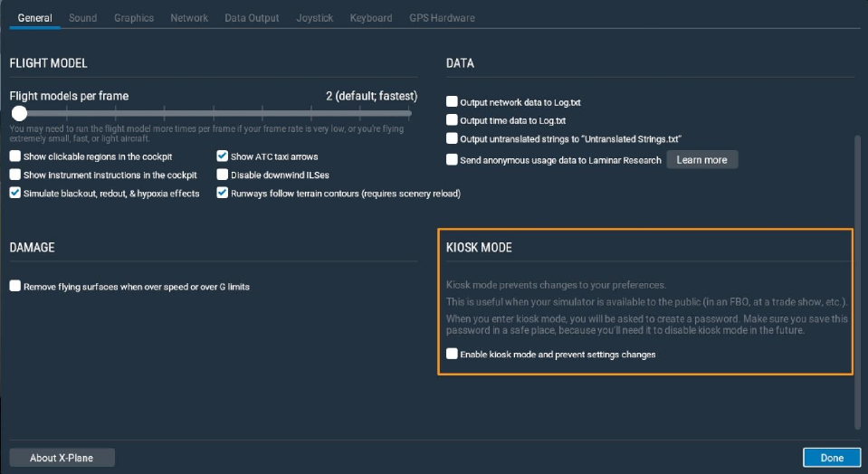Viewport: 868px width, 474px height.
Task: Disable blackout, redout, & hypoxia effects checkbox
Action: point(15,193)
